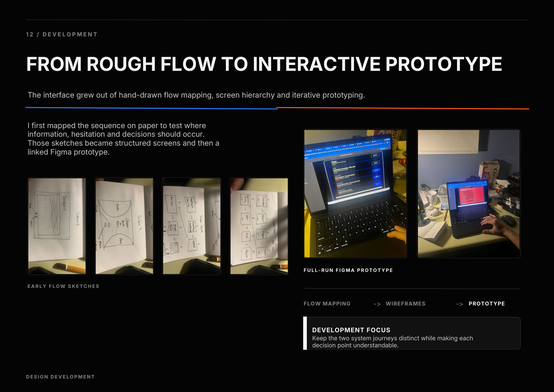Click the 'DESIGN DEVELOPMENT' footer label
Viewport: 554px width, 392px height.
pyautogui.click(x=60, y=377)
